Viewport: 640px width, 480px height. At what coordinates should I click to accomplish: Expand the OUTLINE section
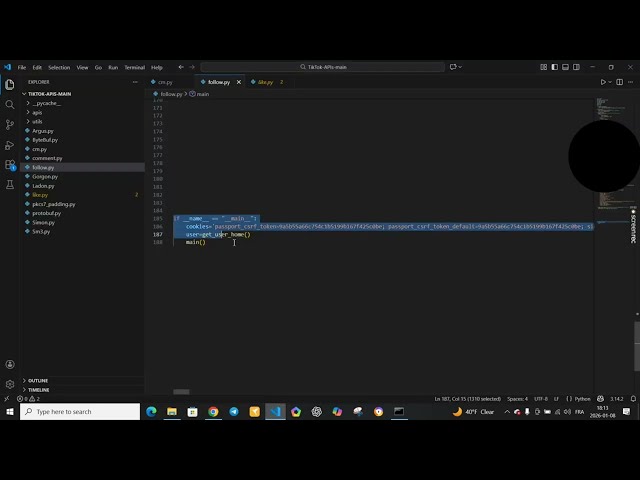coord(37,380)
